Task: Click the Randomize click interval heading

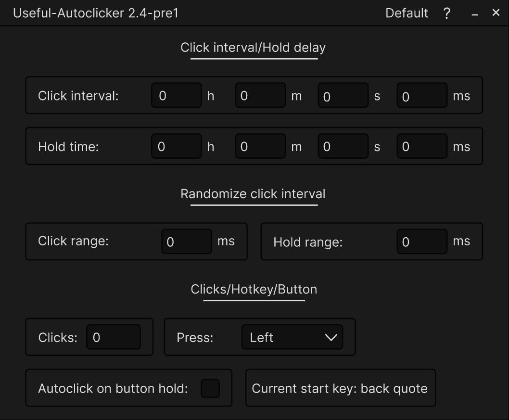Action: point(253,194)
